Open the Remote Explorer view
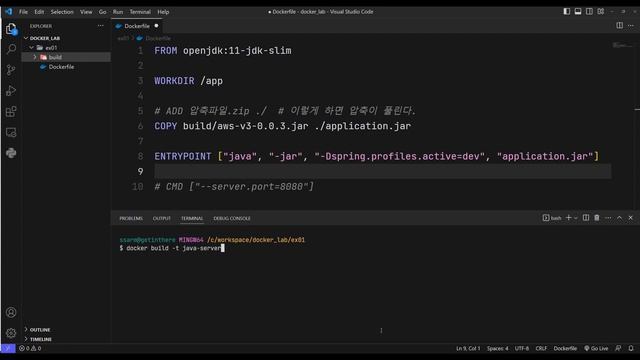This screenshot has width=640, height=360. (11, 132)
